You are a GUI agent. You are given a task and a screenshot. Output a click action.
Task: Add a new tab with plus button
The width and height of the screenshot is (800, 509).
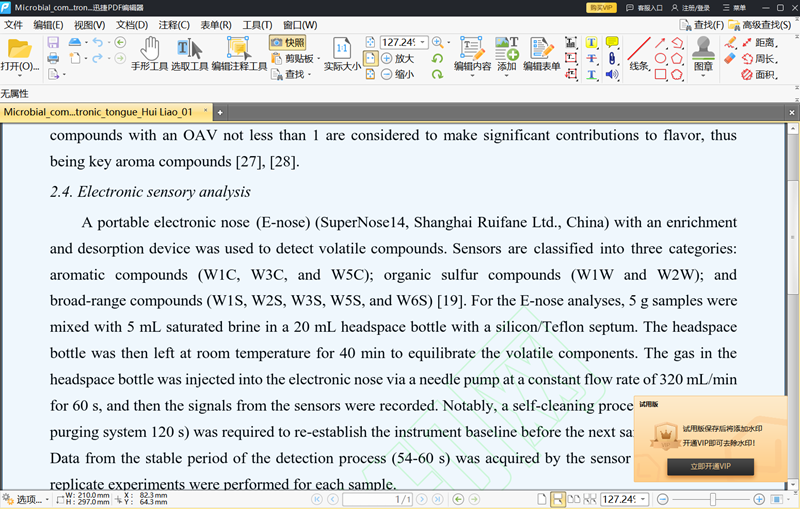pyautogui.click(x=220, y=112)
